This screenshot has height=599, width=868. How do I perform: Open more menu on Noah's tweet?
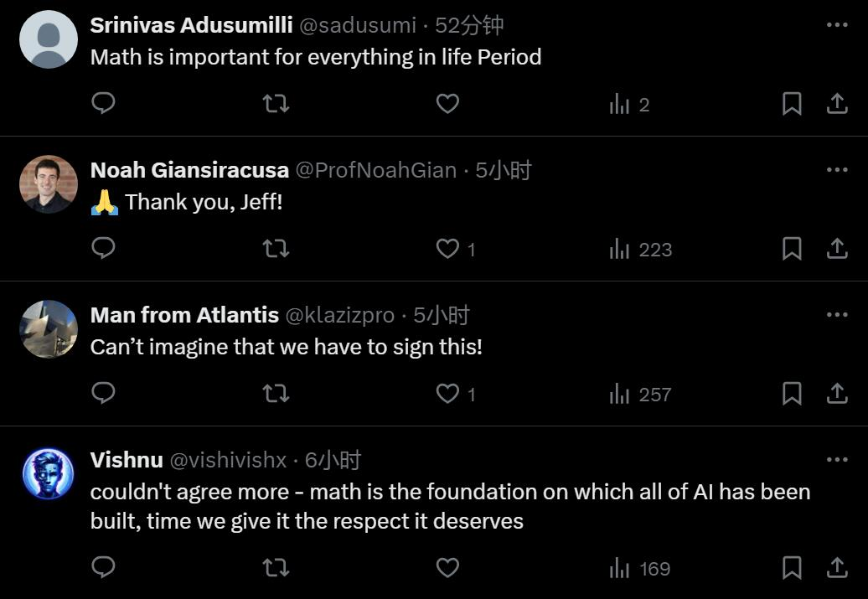pos(837,170)
